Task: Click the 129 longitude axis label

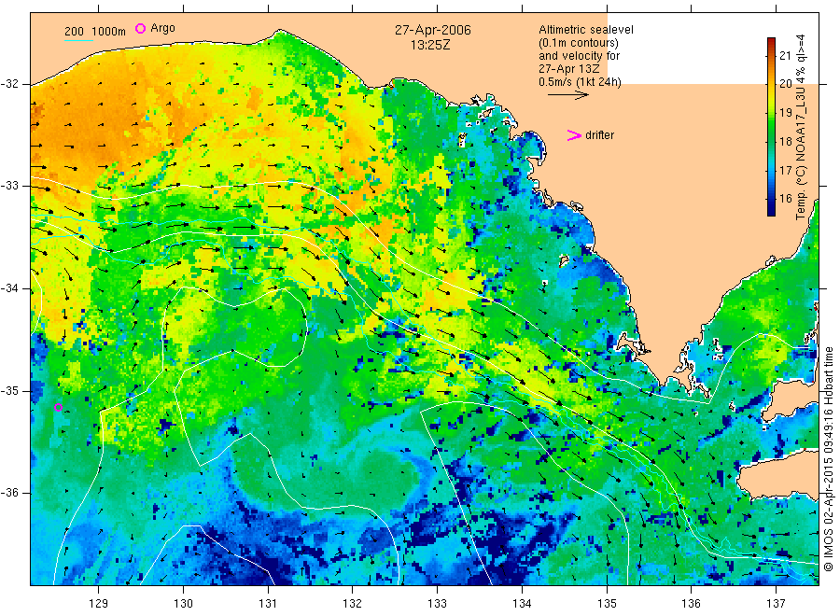Action: (99, 604)
